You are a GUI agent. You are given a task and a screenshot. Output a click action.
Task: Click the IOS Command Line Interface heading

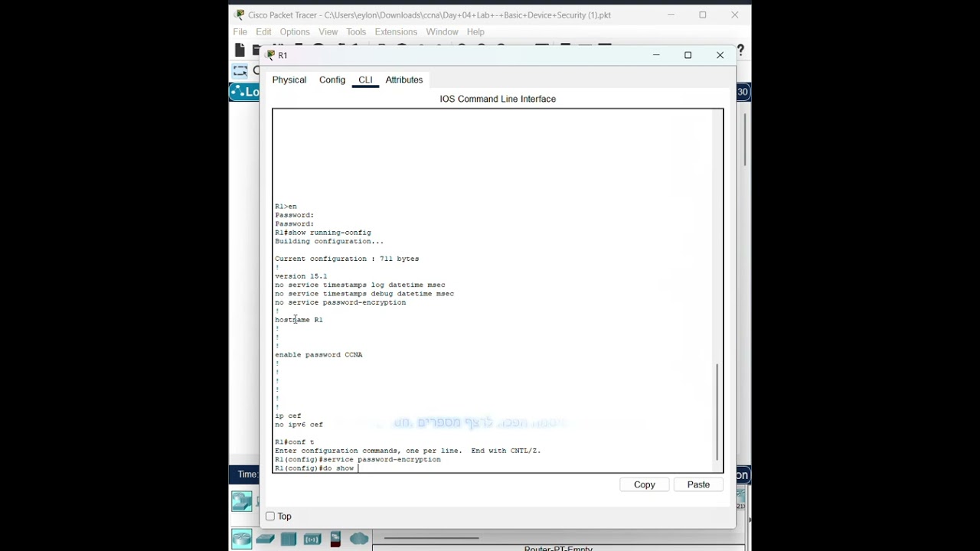pos(498,99)
